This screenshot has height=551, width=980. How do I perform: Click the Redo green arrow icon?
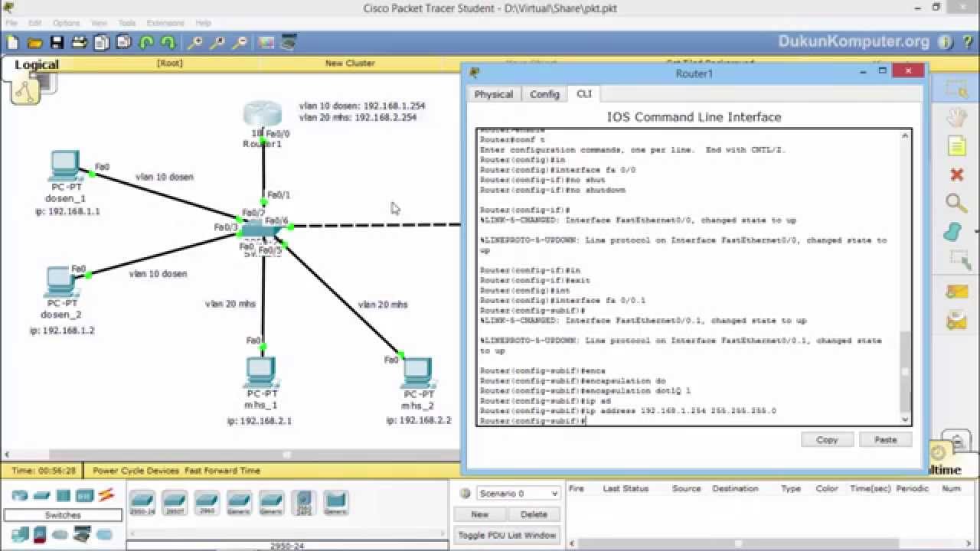pos(168,43)
